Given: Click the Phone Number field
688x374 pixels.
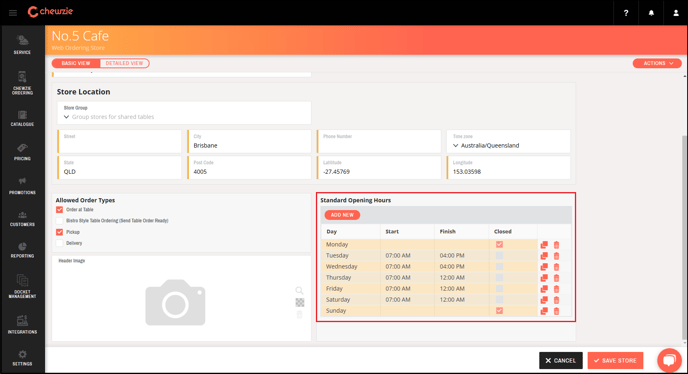Looking at the screenshot, I should pyautogui.click(x=379, y=141).
